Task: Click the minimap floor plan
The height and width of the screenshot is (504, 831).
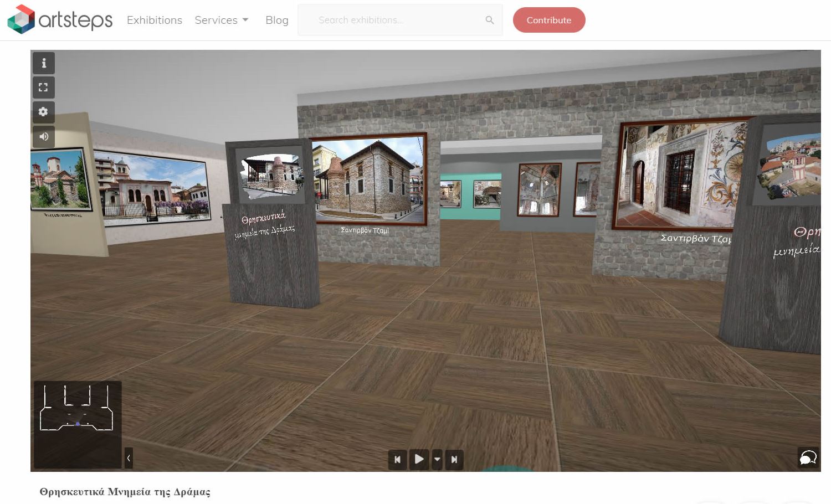Action: pyautogui.click(x=76, y=410)
